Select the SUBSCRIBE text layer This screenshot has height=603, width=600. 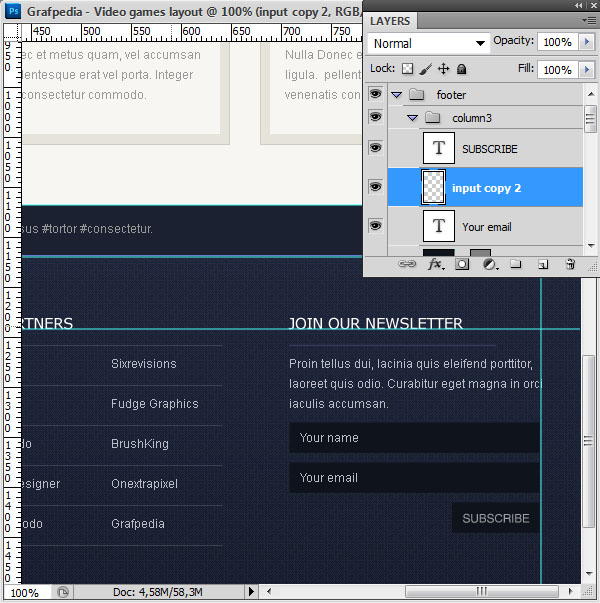485,148
